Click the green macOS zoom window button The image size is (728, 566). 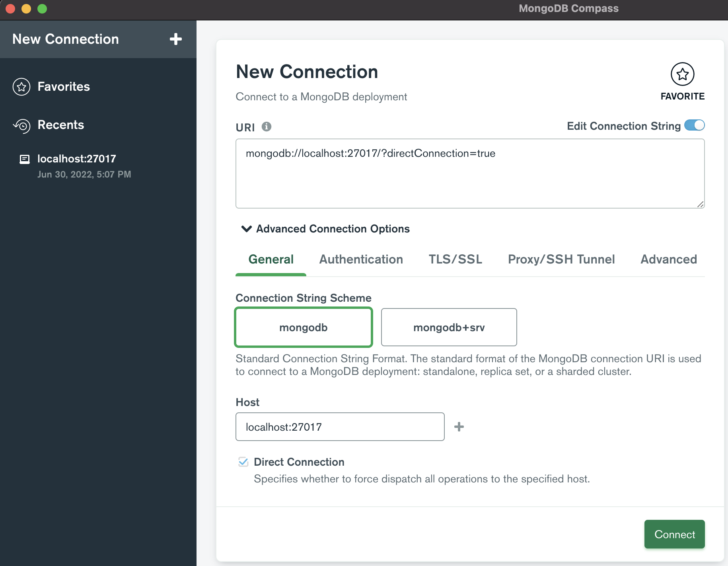pos(42,9)
